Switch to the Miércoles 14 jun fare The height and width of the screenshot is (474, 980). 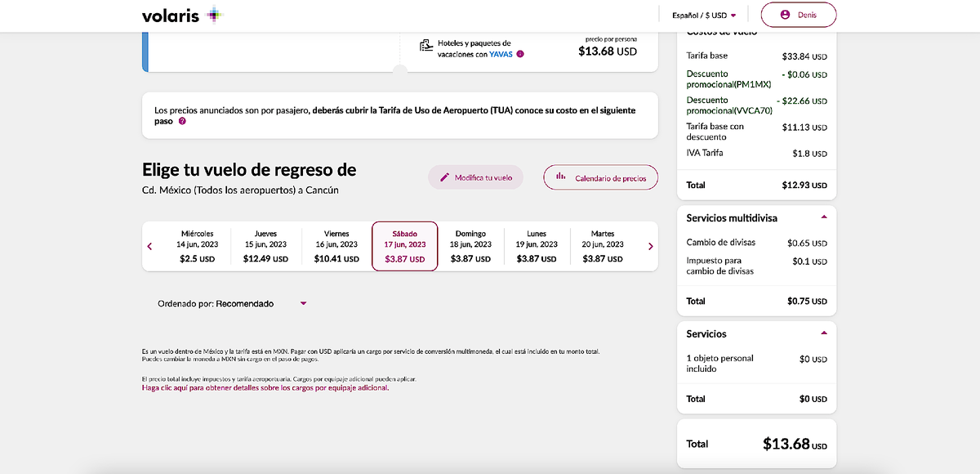[198, 245]
